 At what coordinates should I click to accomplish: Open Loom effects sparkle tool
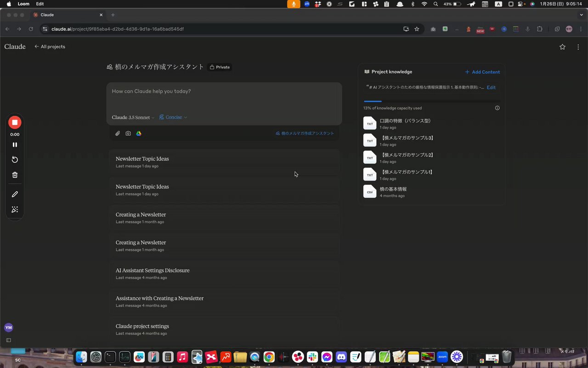pyautogui.click(x=15, y=210)
